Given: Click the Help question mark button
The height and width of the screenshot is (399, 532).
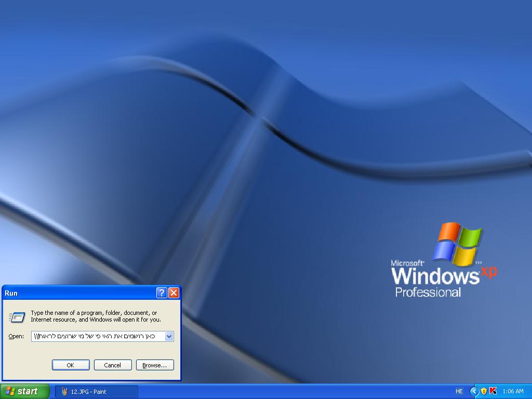Looking at the screenshot, I should (162, 292).
